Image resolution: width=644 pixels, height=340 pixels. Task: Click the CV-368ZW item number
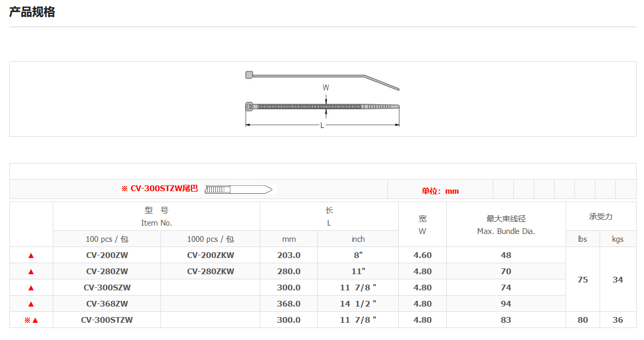(x=107, y=304)
